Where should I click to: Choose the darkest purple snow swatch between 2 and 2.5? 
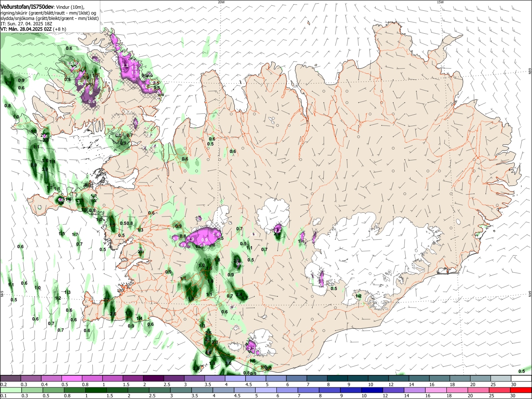pos(153,378)
